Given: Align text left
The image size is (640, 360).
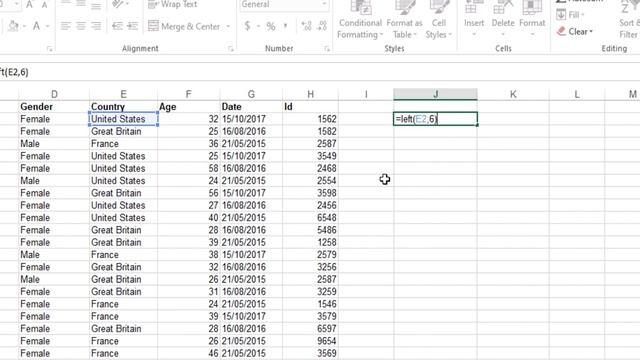Looking at the screenshot, I should tap(65, 26).
